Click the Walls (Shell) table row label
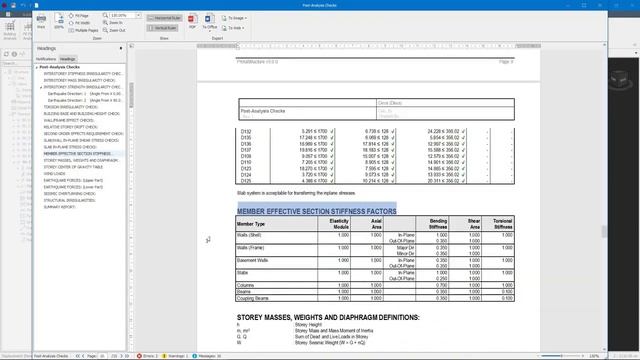640x360 pixels. (249, 235)
